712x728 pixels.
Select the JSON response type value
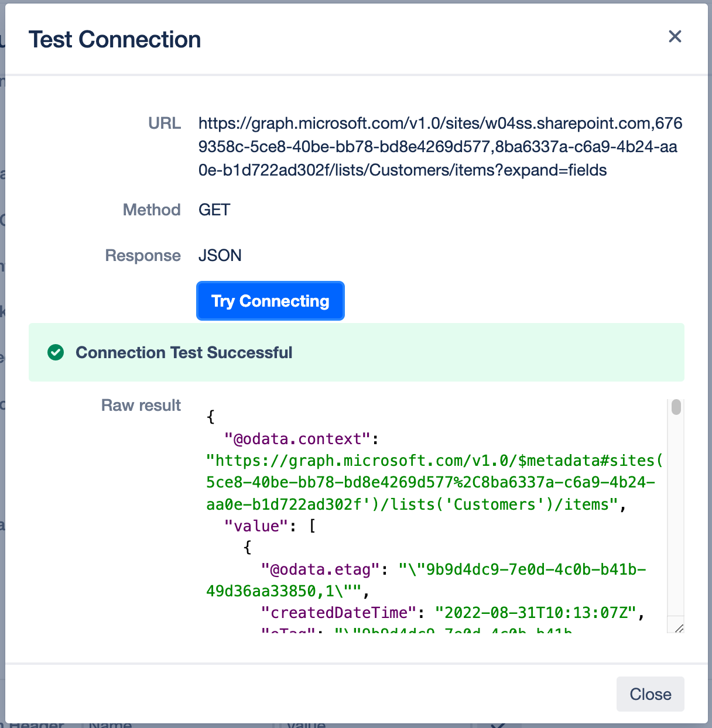[x=220, y=255]
